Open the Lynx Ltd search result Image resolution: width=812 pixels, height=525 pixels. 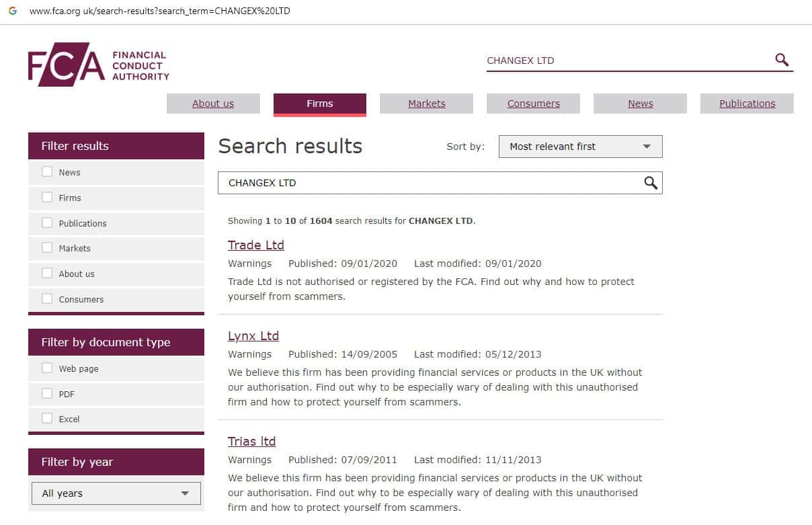point(253,336)
